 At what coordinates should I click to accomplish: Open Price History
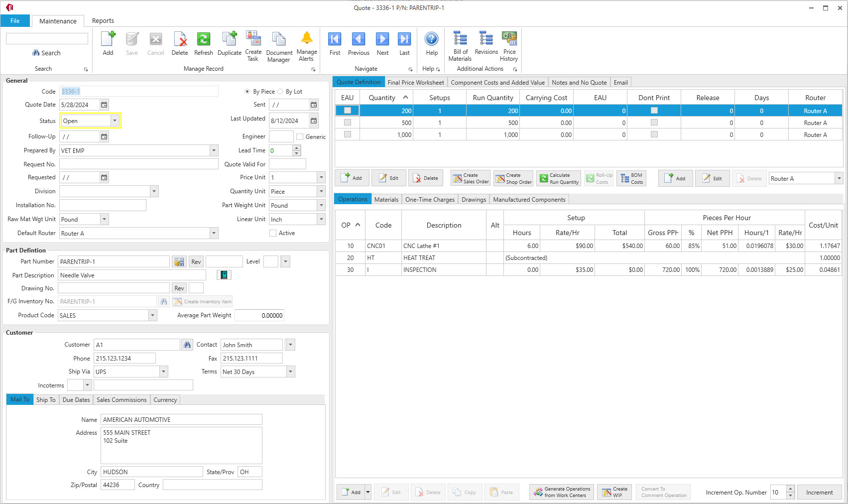pos(508,44)
